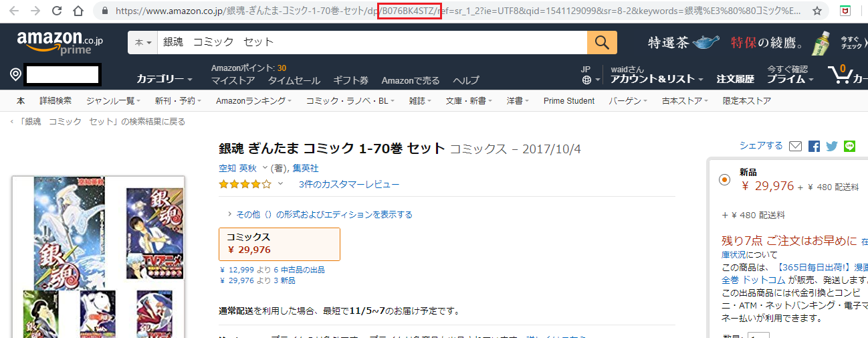Expand the カテゴリー dropdown
This screenshot has width=868, height=338.
(165, 79)
